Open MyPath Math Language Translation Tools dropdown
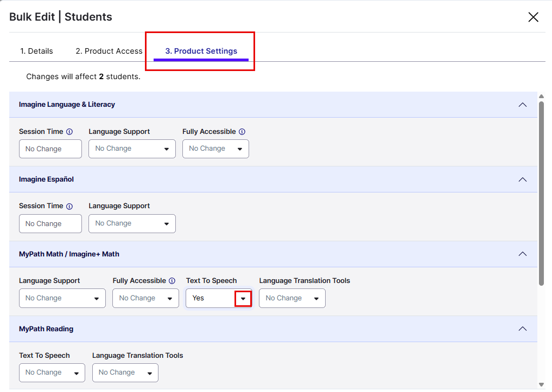Viewport: 552px width, 392px height. click(x=292, y=298)
